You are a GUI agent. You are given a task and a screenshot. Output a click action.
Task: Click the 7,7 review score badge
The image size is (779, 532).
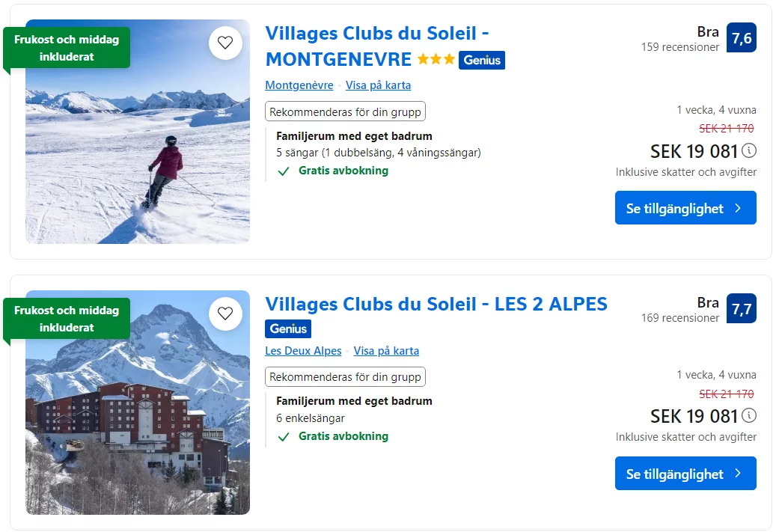point(741,309)
